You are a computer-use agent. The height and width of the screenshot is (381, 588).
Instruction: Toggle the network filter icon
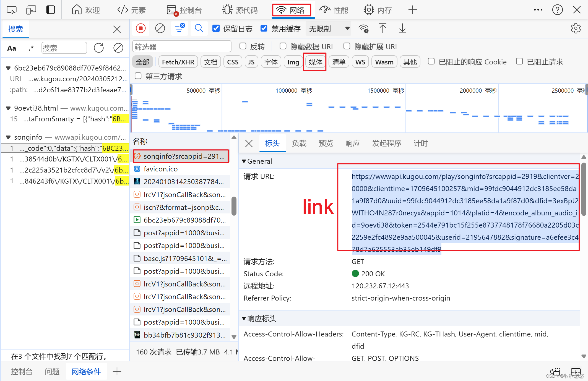pos(179,28)
